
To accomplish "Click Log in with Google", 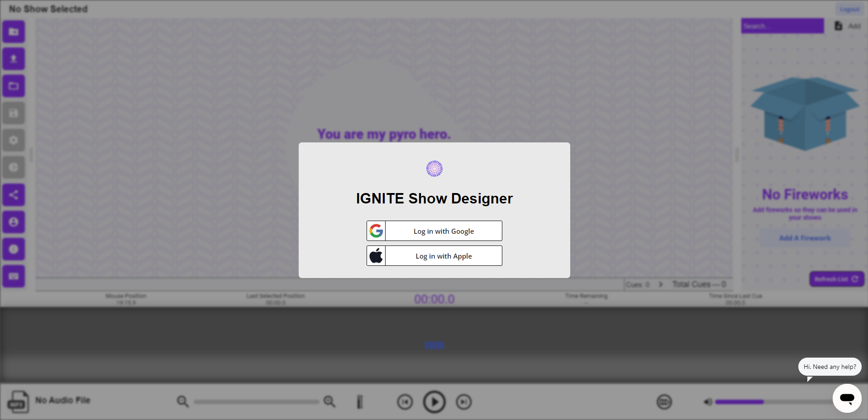I will point(434,231).
